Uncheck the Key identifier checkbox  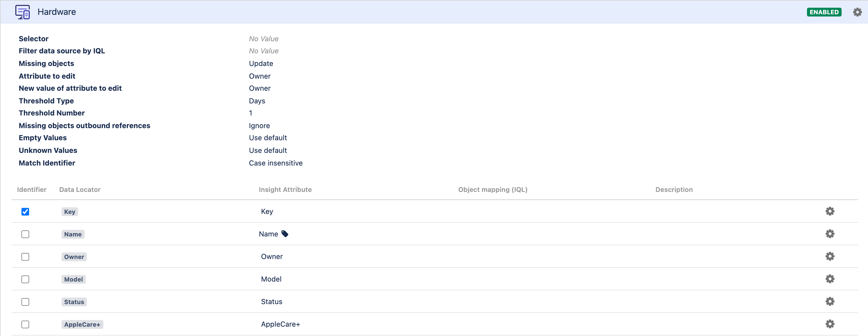pyautogui.click(x=25, y=212)
